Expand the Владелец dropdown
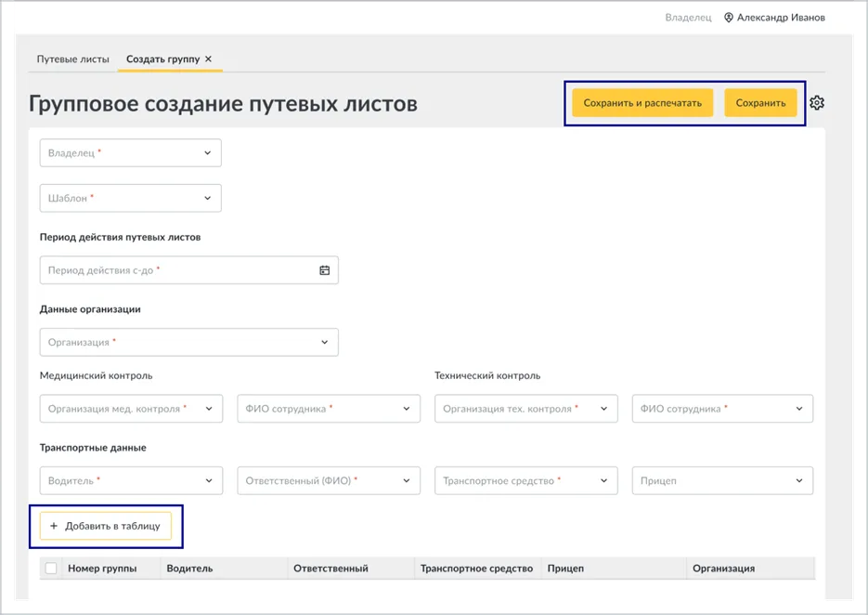 [131, 153]
